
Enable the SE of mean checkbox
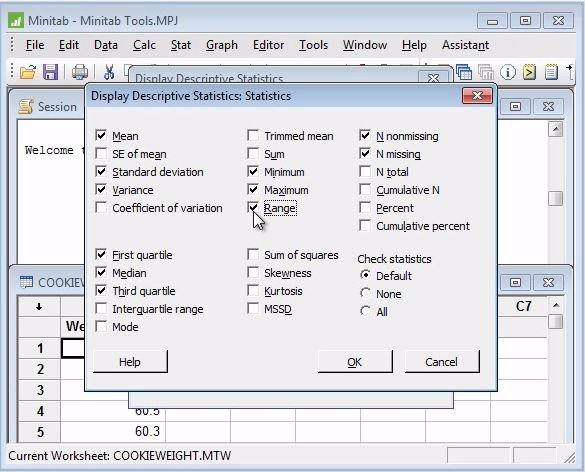[x=101, y=153]
